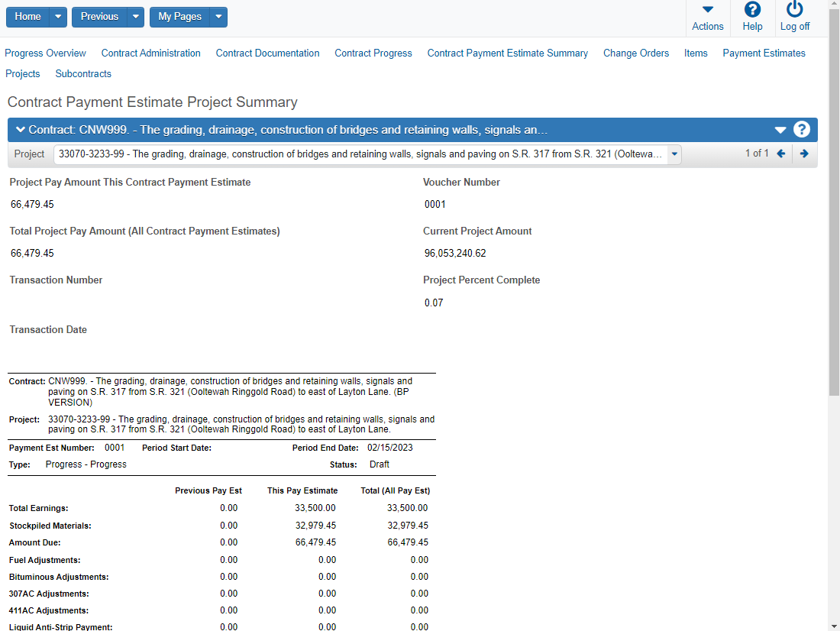Open the My Pages dropdown arrow
This screenshot has height=631, width=840.
pos(218,17)
